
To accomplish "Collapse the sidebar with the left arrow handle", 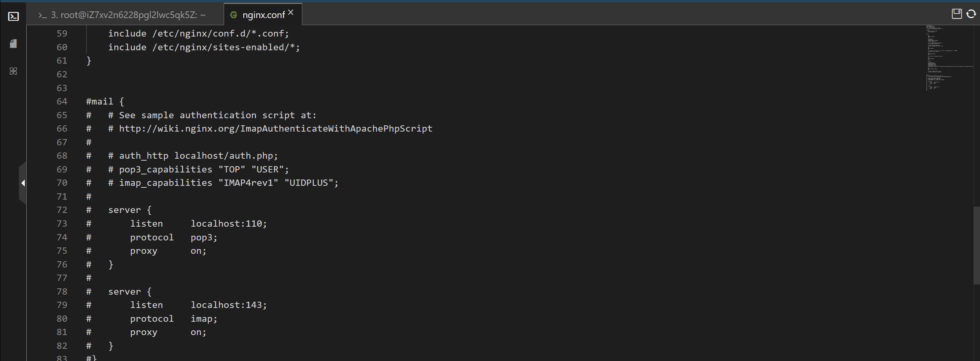I will [x=23, y=183].
